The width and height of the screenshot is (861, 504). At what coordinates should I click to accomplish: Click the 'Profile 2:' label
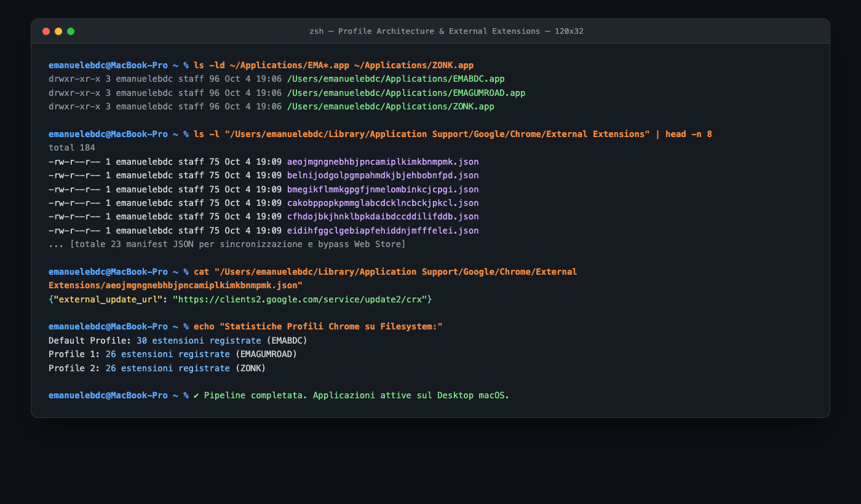point(74,368)
